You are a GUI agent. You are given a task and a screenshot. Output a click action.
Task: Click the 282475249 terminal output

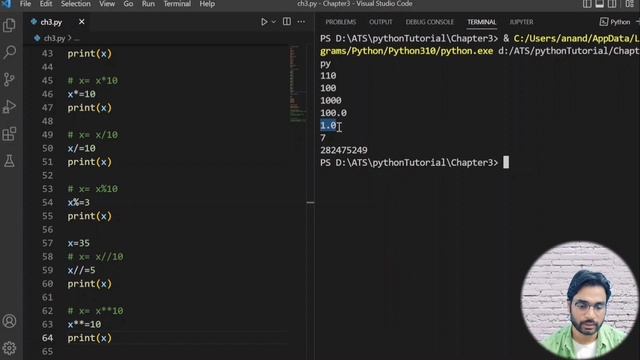pyautogui.click(x=344, y=150)
